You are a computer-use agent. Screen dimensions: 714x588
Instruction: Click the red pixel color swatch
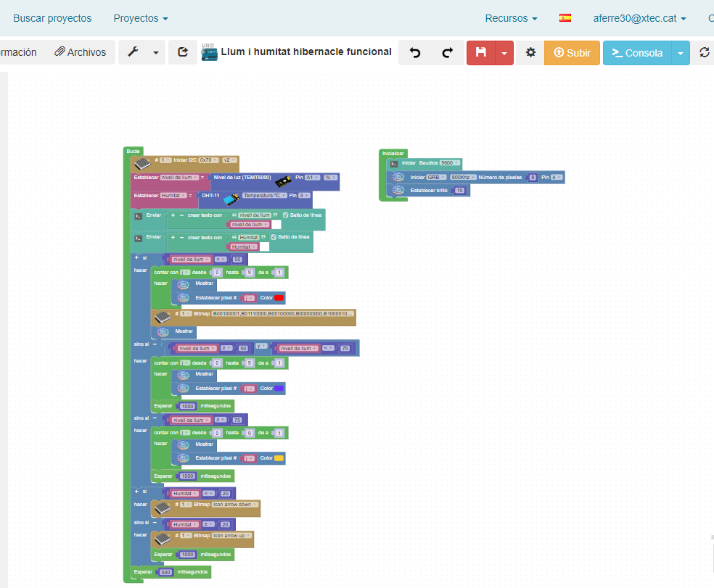[279, 298]
